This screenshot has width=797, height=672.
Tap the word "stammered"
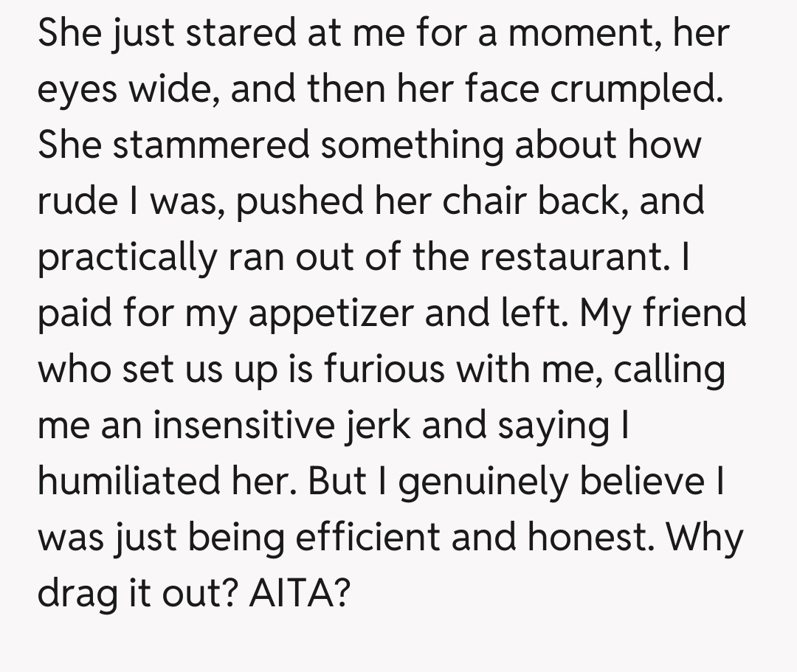point(213,144)
